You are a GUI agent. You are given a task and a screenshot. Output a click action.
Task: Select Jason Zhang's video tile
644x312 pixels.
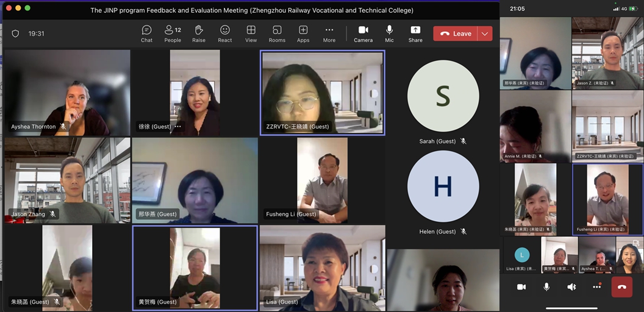67,180
